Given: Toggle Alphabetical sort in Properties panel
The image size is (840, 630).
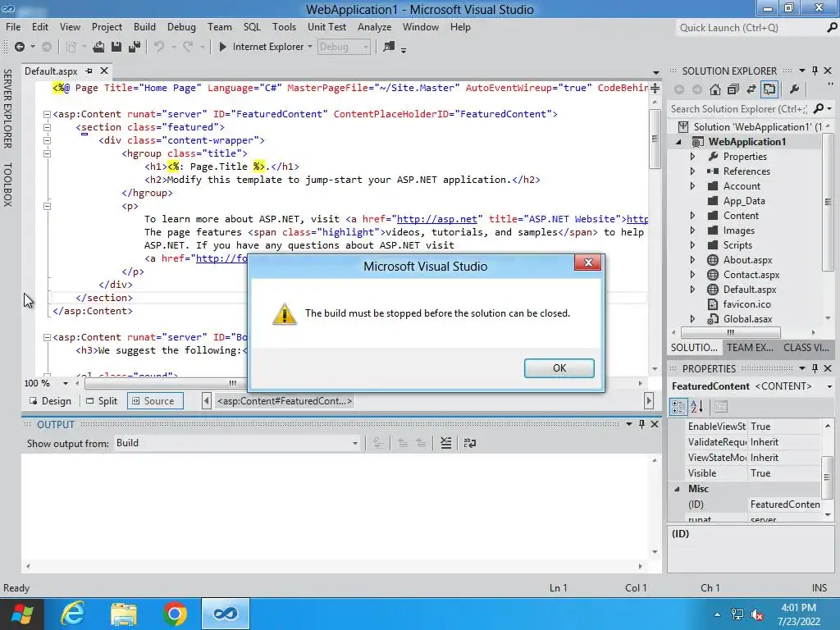Looking at the screenshot, I should (x=697, y=407).
